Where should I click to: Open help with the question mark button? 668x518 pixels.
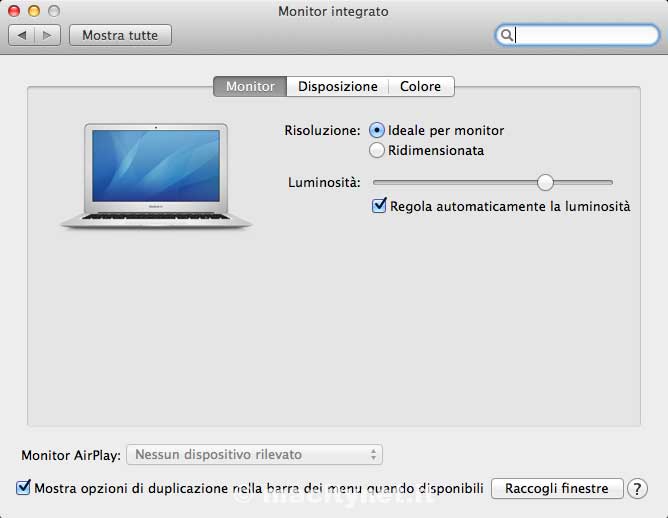pyautogui.click(x=637, y=489)
